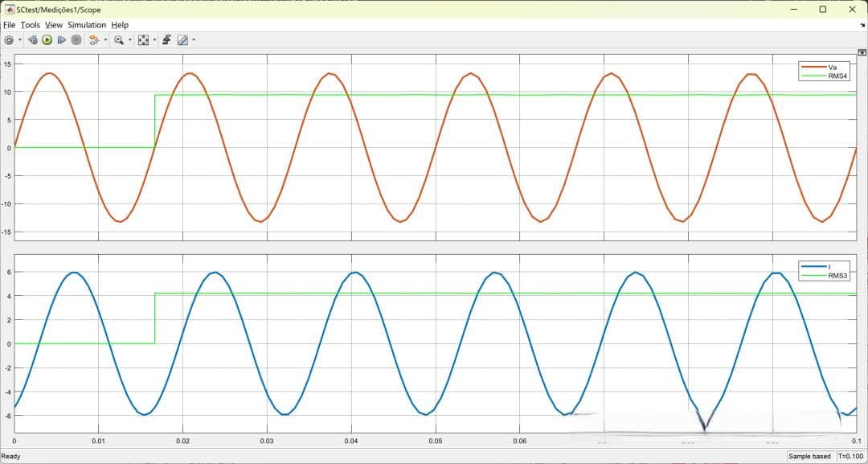This screenshot has width=868, height=464.
Task: Toggle RMS3 signal in bottom legend
Action: (823, 275)
